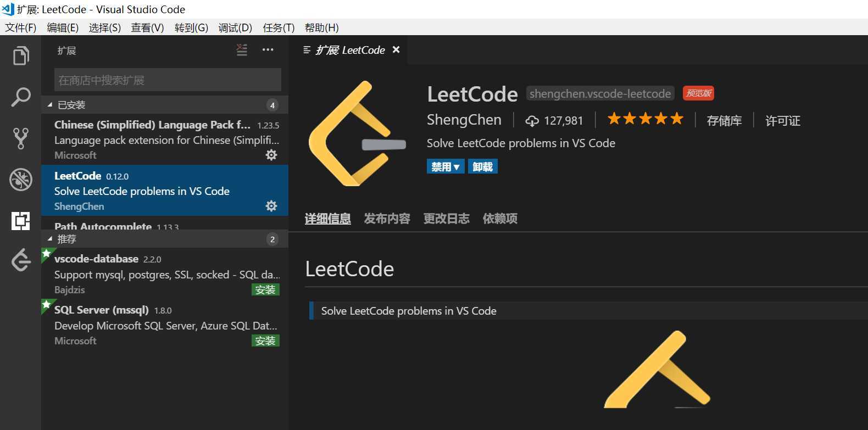Select Path Autocomplete extension item
Viewport: 868px width, 430px height.
coord(165,223)
